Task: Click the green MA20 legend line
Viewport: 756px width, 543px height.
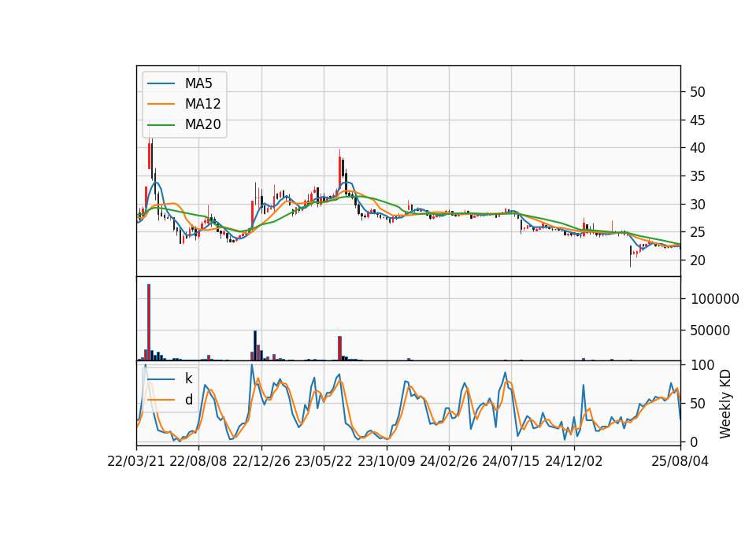Action: [161, 124]
